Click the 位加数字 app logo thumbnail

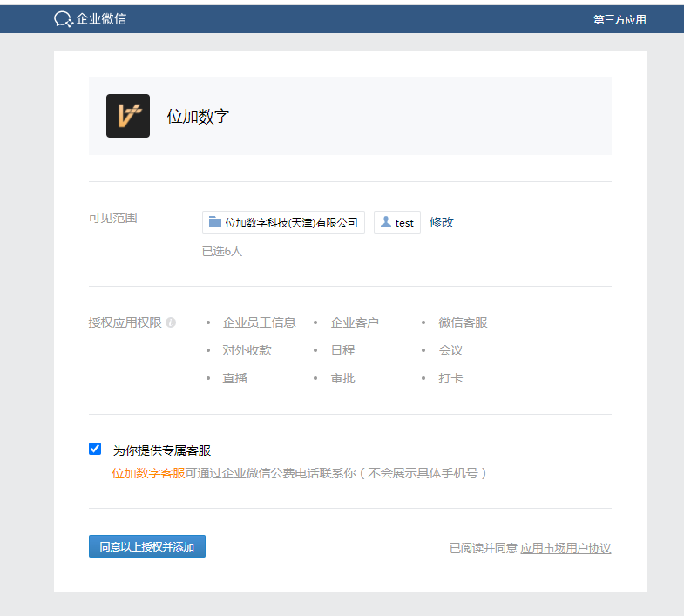point(128,116)
